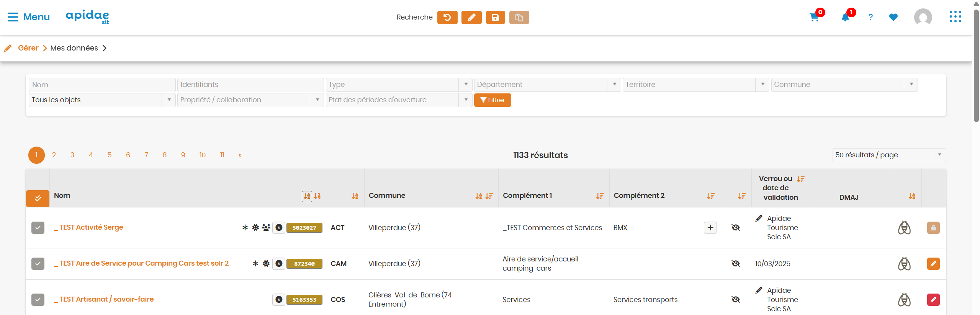Open the Département dropdown
The width and height of the screenshot is (980, 315).
[547, 85]
